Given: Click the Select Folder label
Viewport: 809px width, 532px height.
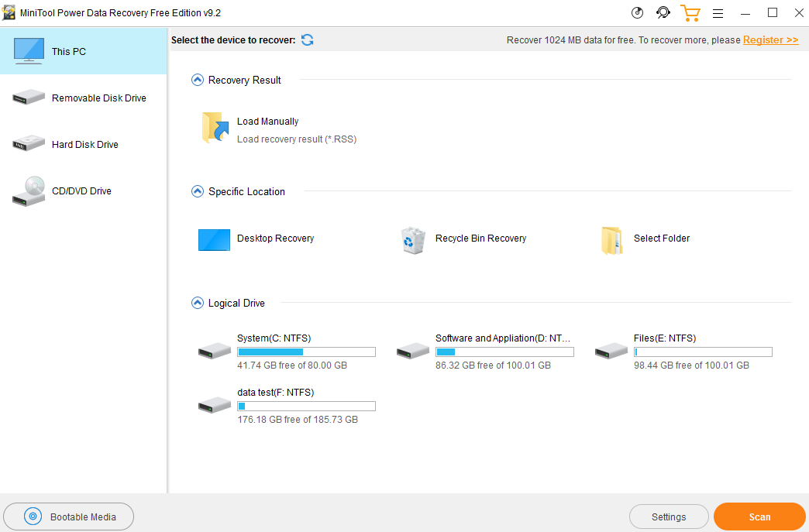Looking at the screenshot, I should point(662,239).
